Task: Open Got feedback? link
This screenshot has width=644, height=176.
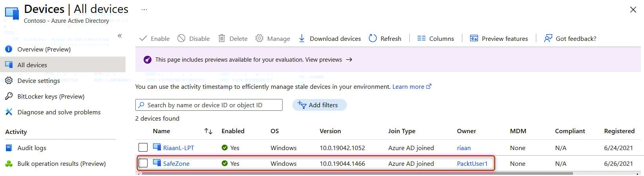Action: coord(570,38)
